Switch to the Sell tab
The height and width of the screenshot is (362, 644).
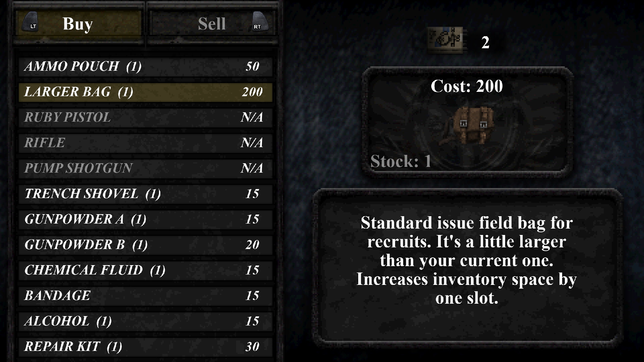212,24
